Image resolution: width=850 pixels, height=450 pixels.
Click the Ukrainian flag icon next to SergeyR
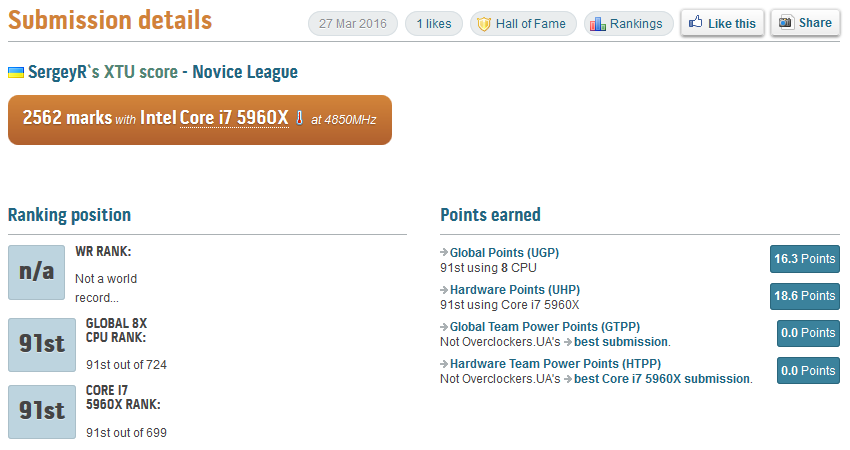16,72
